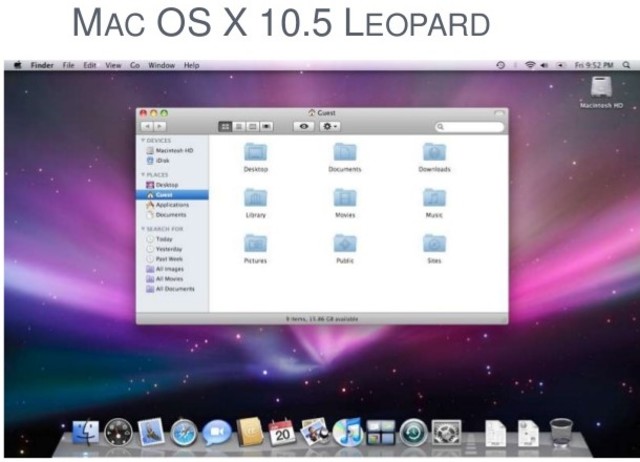
Task: Open Time Machine in the Dock
Action: click(413, 433)
